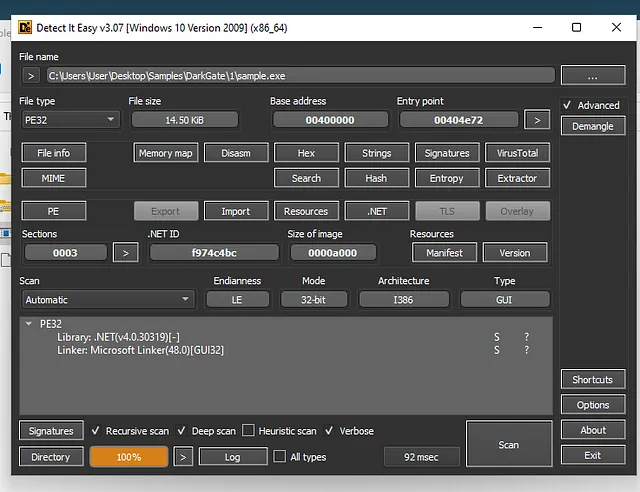640x492 pixels.
Task: Click the Directory button
Action: point(51,457)
